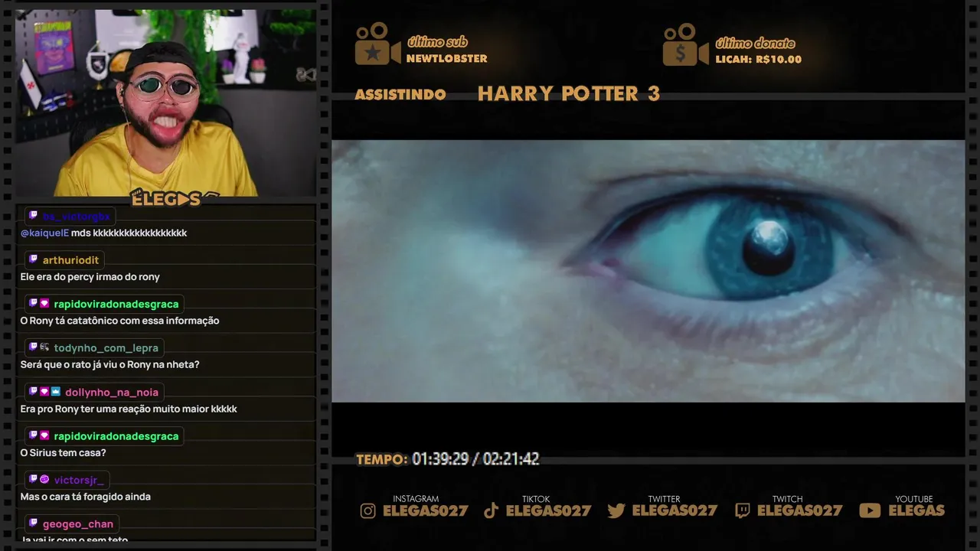Screen dimensions: 980x551
Task: Click rapidoviradonadesgraca above 'O Rony tá catatônico'
Action: pos(116,305)
